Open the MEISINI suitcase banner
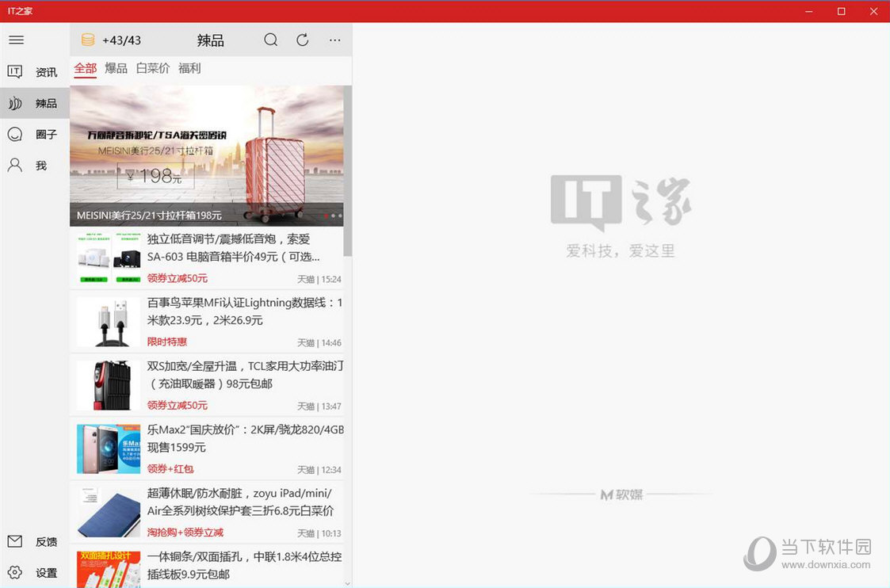 207,155
